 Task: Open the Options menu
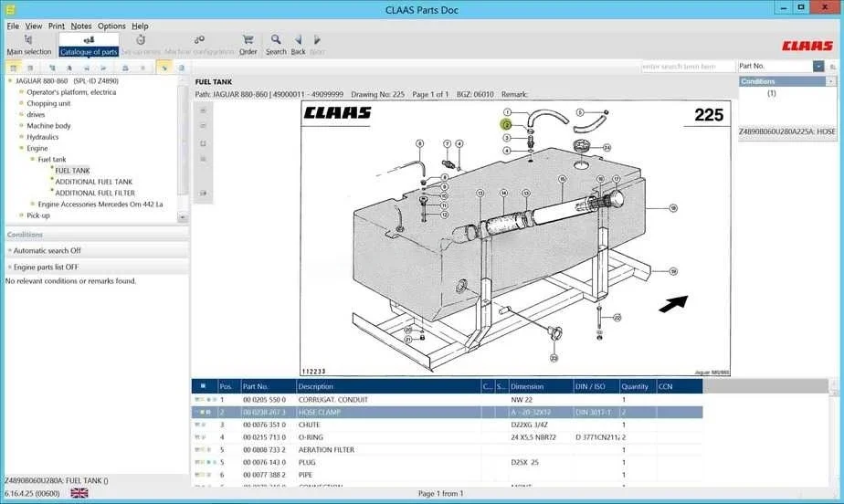click(111, 26)
